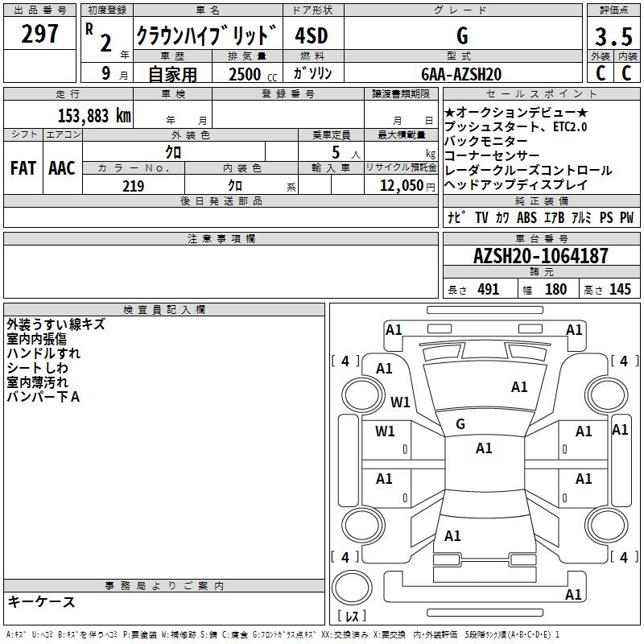Screen dimensions: 644x644
Task: Select the 検査員記入欄 section header
Action: 164,309
